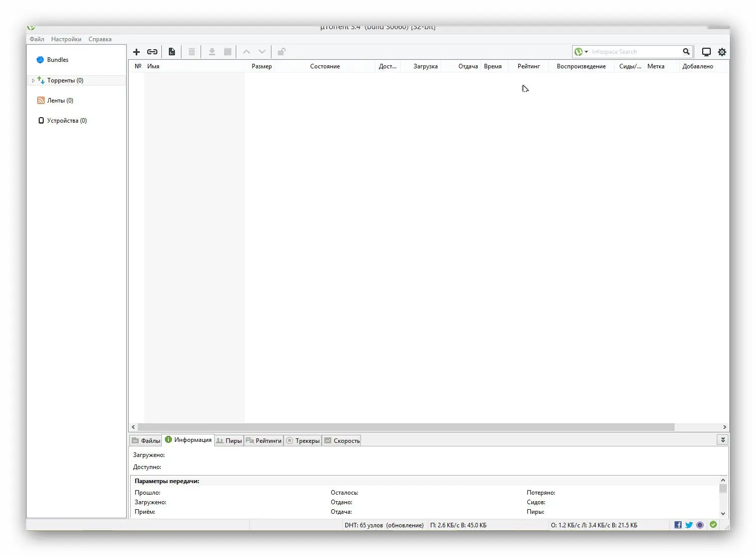Click the О: 1.2 КБ/с upload status
Screen dimensions: 756x557
pyautogui.click(x=594, y=525)
